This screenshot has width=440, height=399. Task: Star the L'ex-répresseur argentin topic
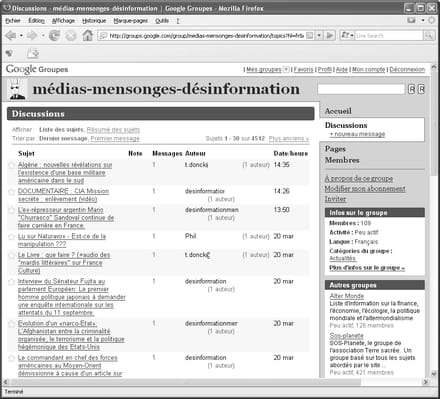pos(12,210)
